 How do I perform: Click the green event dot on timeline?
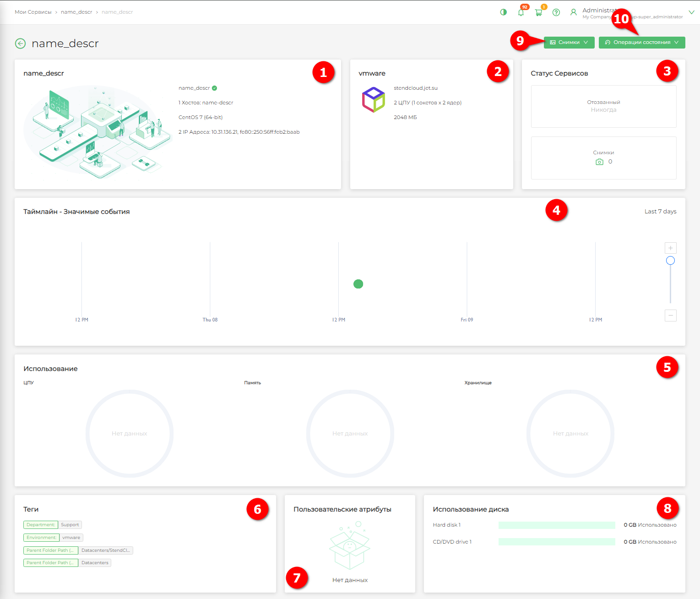click(x=358, y=284)
